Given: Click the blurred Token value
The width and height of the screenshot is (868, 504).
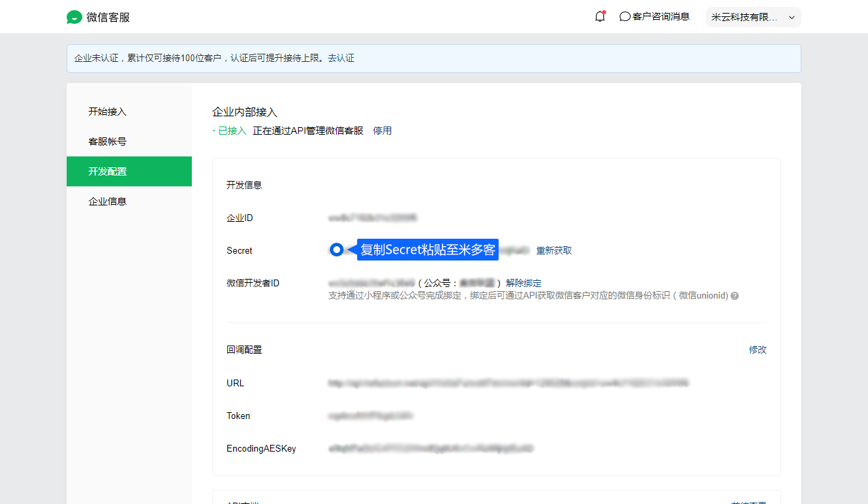Looking at the screenshot, I should (x=370, y=416).
